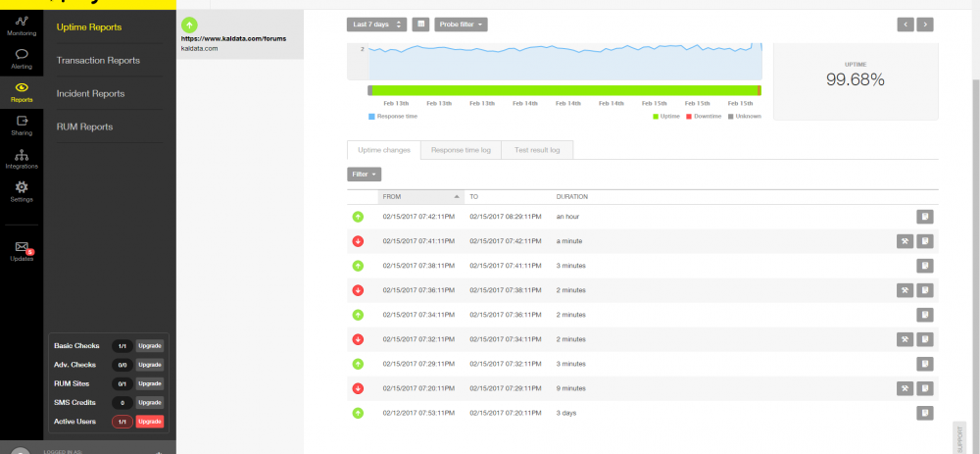Click Upgrade button for Adv. Checks
Image resolution: width=980 pixels, height=454 pixels.
[x=150, y=365]
